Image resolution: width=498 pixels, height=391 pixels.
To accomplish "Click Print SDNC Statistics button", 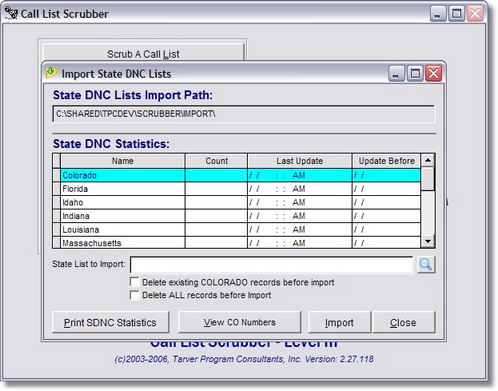I will point(110,322).
